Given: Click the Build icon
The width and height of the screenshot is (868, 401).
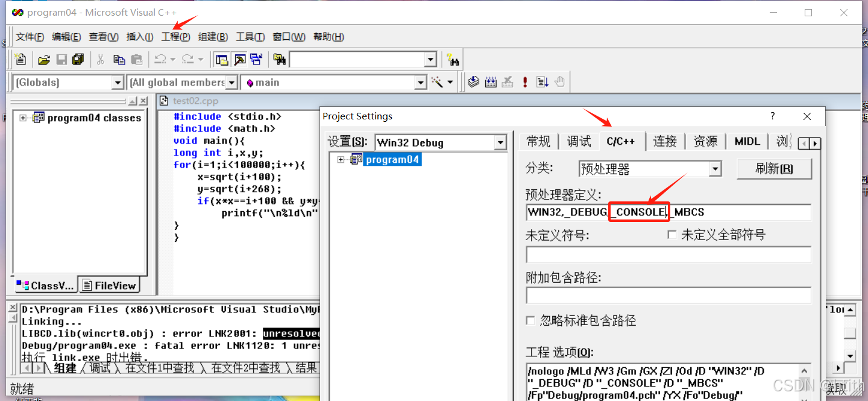Looking at the screenshot, I should pos(491,82).
